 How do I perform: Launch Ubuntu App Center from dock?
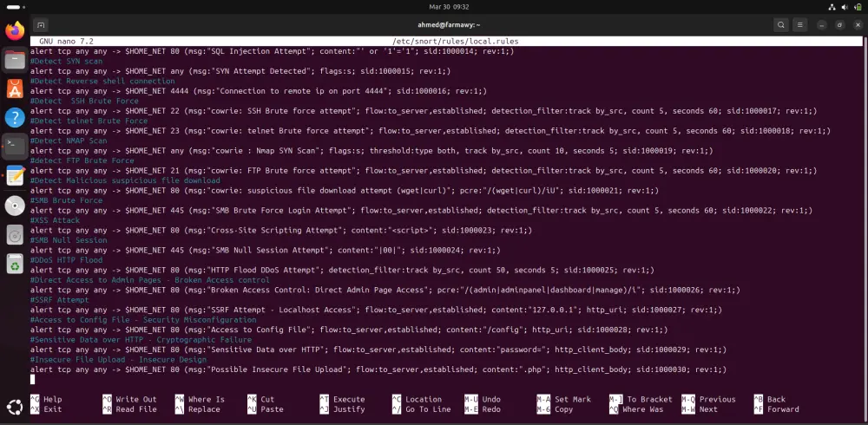[x=15, y=88]
